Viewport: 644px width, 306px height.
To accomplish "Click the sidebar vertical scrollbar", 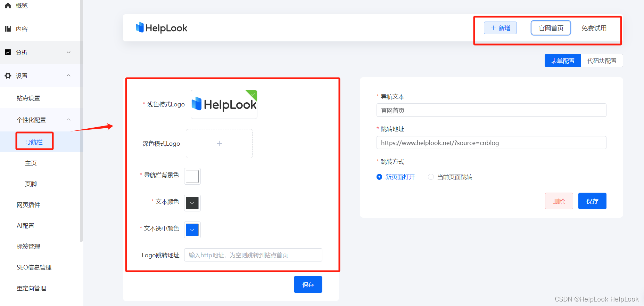I will tap(81, 121).
